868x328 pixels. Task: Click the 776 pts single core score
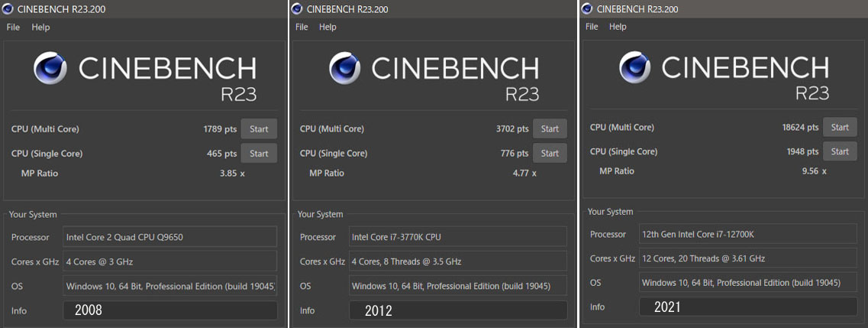(x=514, y=153)
